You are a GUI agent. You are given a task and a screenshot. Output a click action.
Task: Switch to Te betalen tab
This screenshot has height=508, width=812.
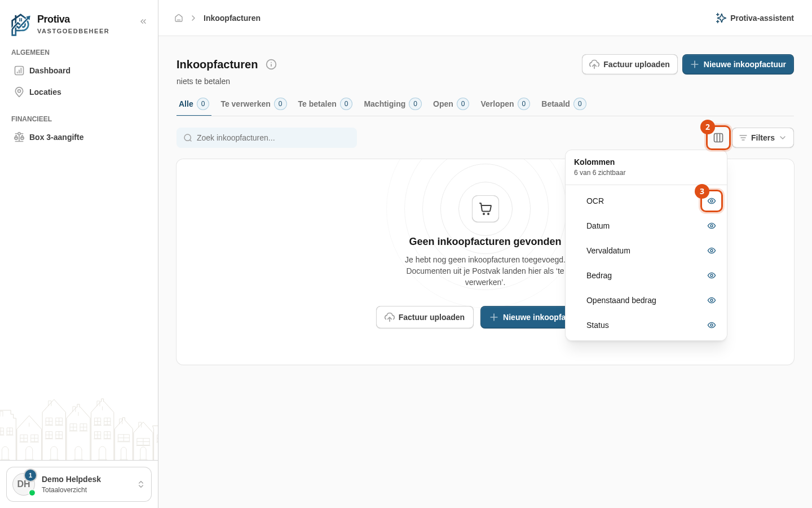pyautogui.click(x=325, y=104)
